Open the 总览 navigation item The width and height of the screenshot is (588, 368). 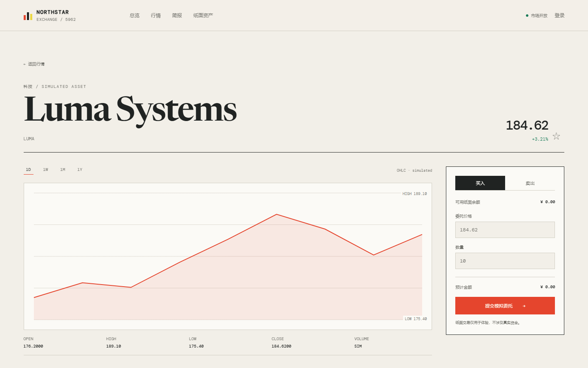(x=134, y=16)
